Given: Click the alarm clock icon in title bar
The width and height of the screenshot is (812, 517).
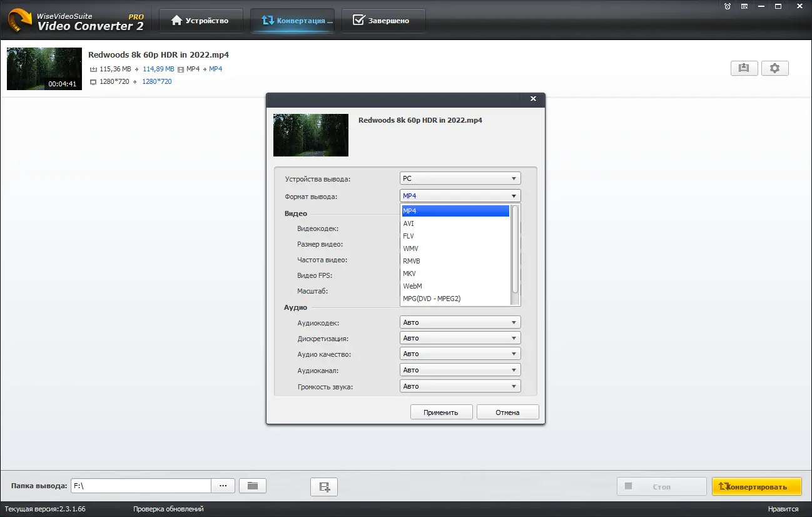Looking at the screenshot, I should coord(727,6).
